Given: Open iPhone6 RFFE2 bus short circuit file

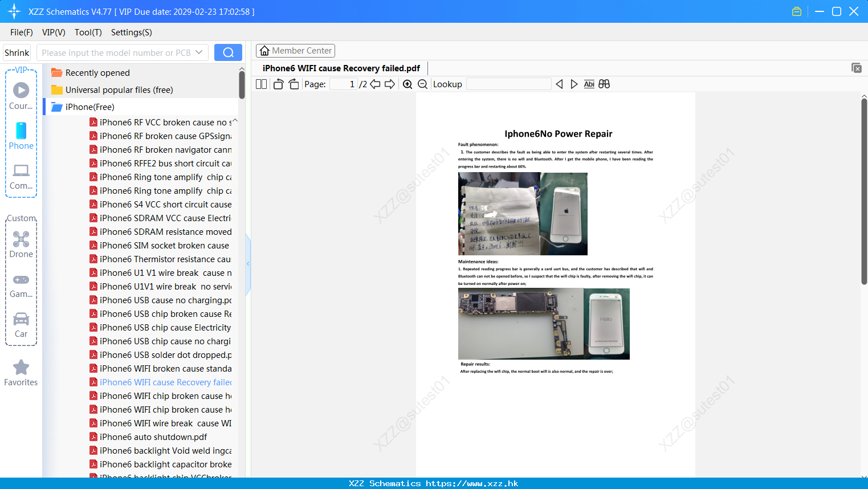Looking at the screenshot, I should 161,163.
